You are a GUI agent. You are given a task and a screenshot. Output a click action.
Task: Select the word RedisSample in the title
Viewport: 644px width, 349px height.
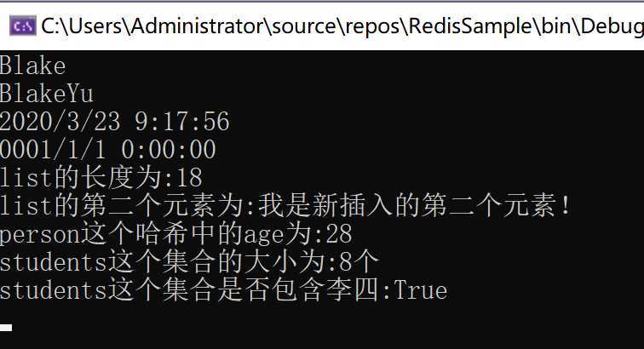471,26
